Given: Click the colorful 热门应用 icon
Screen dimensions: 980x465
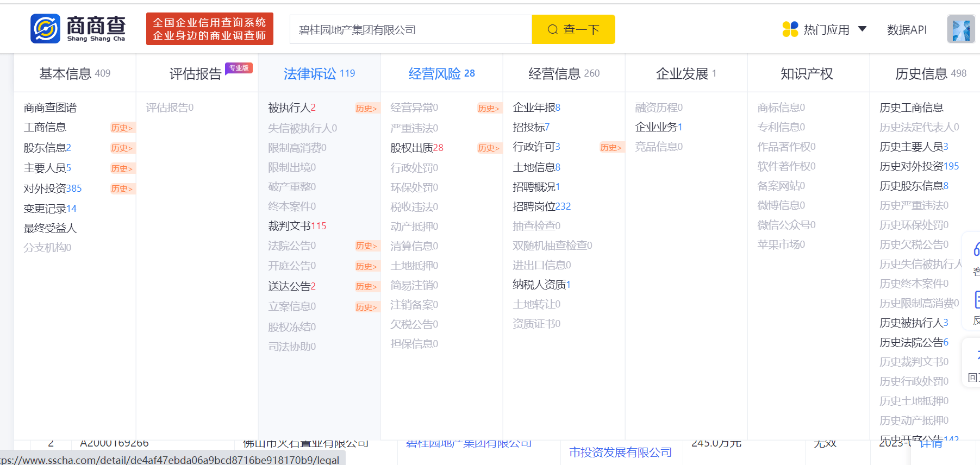Looking at the screenshot, I should pyautogui.click(x=790, y=29).
